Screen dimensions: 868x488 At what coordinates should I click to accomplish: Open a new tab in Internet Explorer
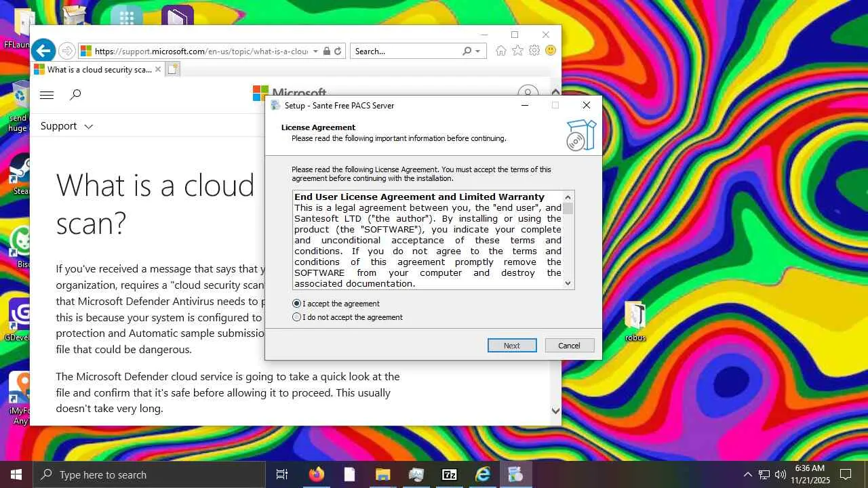pos(173,69)
